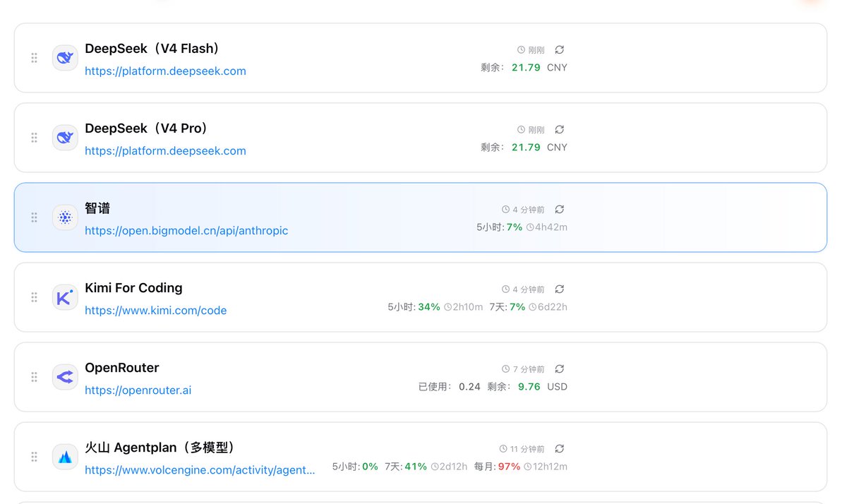Screen dimensions: 847x504
Task: Grab the drag handle of DeepSeek V4 Flash
Action: click(34, 58)
